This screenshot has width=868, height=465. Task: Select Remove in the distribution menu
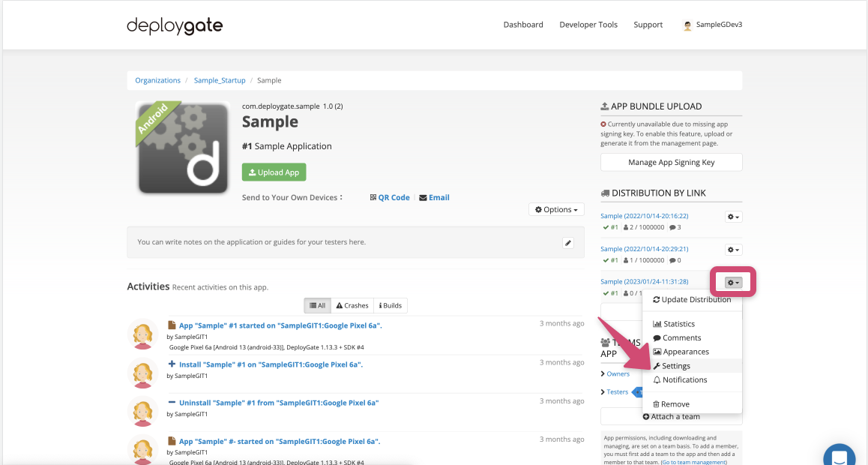(675, 404)
